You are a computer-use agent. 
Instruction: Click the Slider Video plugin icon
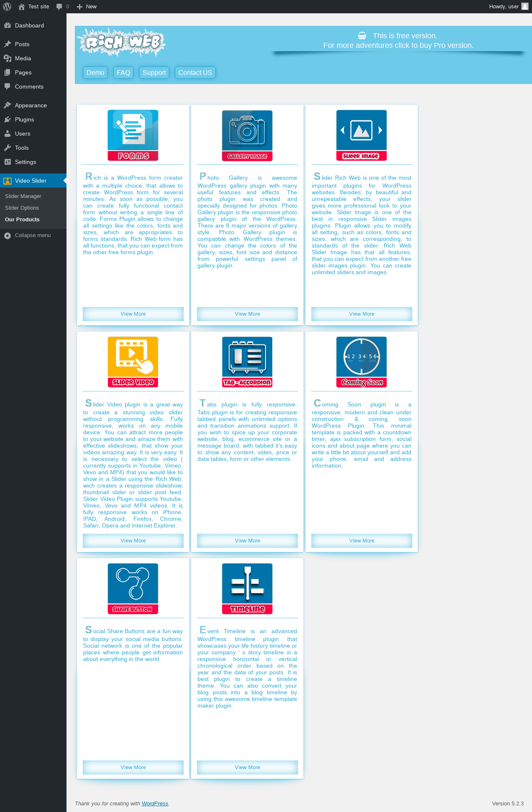[133, 362]
